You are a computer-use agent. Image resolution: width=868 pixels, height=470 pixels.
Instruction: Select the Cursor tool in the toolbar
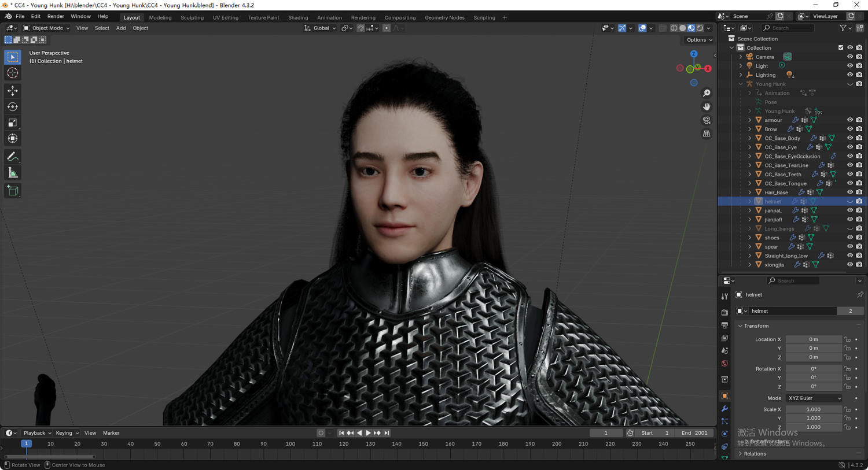tap(13, 73)
